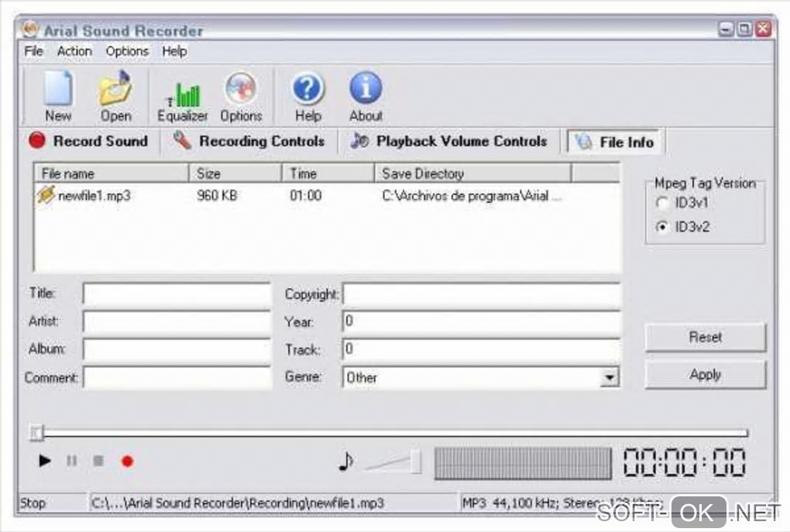
Task: Switch to the Record Sound tab
Action: (88, 141)
